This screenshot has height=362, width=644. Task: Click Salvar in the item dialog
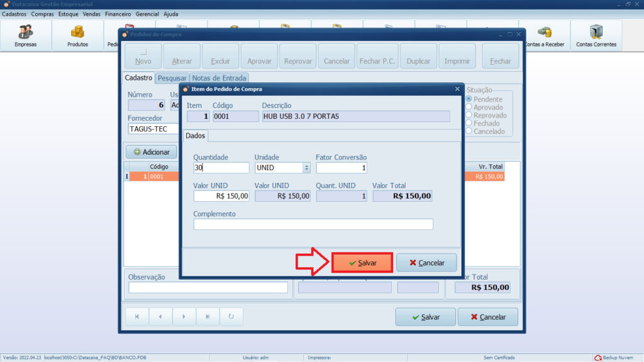(362, 263)
